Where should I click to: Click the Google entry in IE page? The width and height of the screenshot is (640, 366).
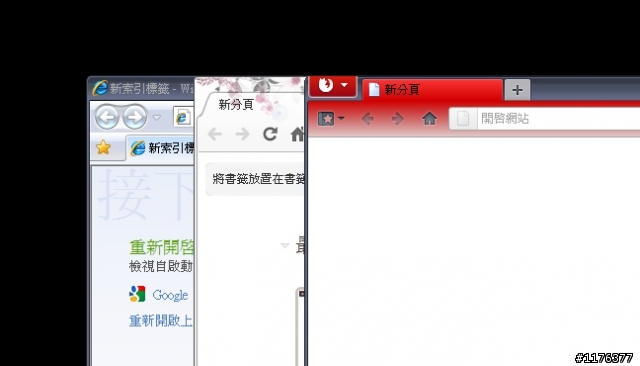click(x=170, y=295)
